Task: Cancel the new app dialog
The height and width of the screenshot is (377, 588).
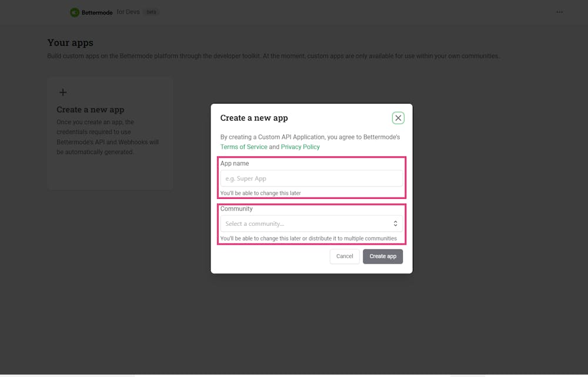Action: (x=345, y=256)
